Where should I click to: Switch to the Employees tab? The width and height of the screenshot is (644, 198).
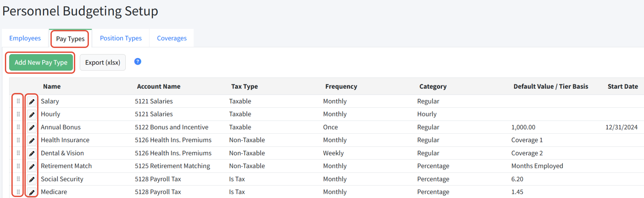(25, 38)
